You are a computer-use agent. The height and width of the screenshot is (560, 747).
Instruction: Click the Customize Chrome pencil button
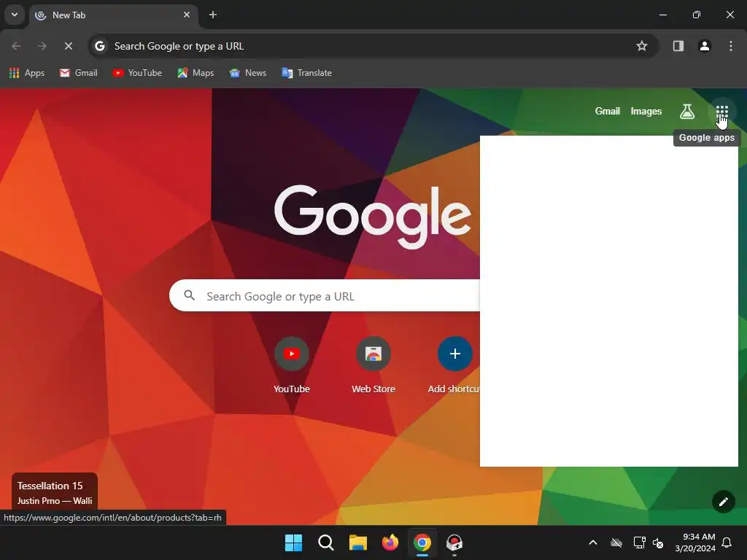[x=723, y=502]
